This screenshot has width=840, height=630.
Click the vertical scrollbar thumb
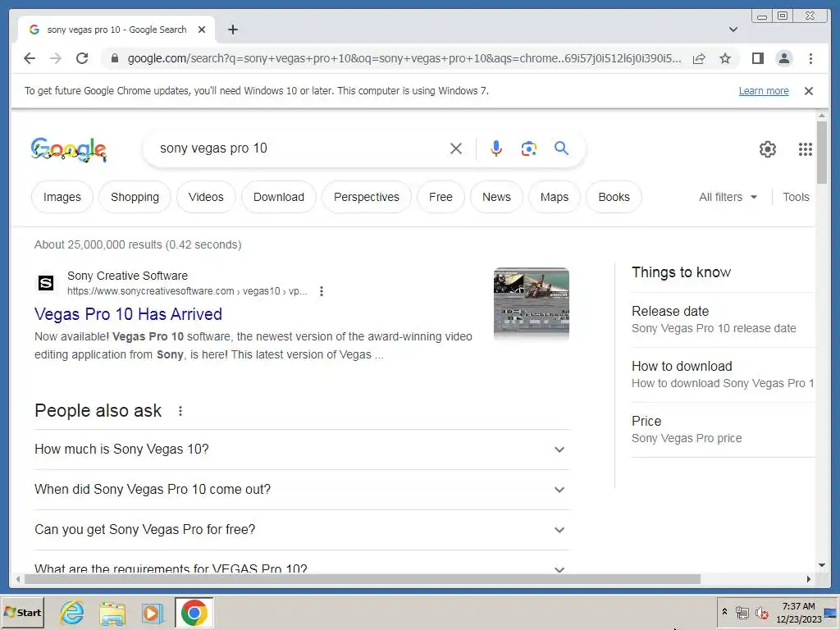tap(822, 152)
